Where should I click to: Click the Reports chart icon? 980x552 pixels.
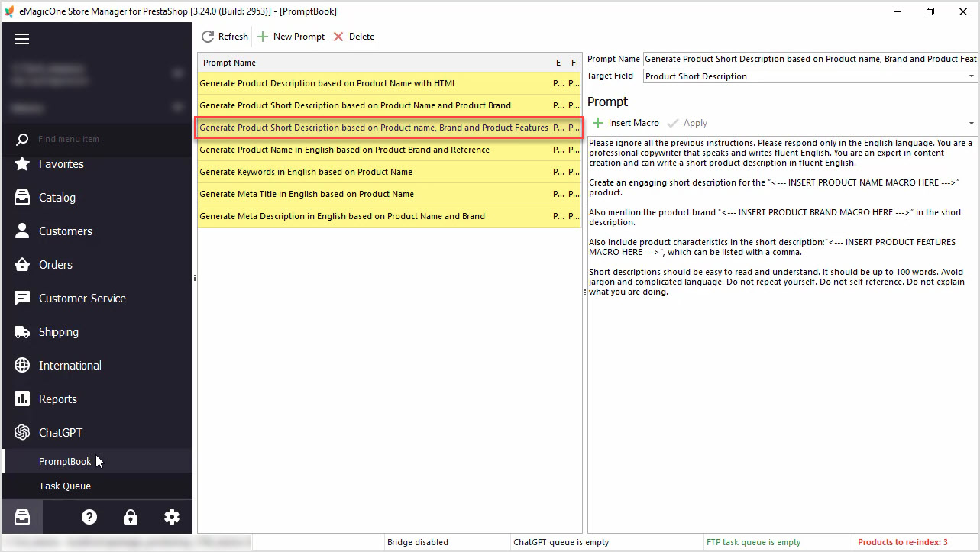(x=23, y=399)
